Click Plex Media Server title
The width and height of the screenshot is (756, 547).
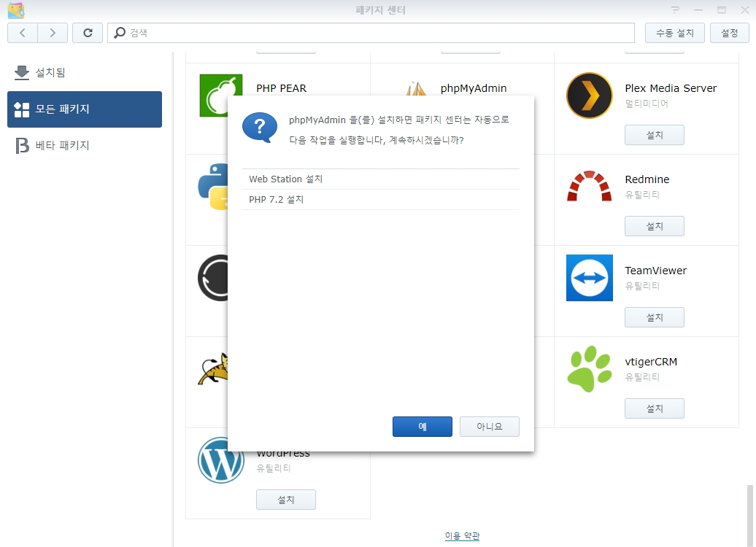coord(671,88)
